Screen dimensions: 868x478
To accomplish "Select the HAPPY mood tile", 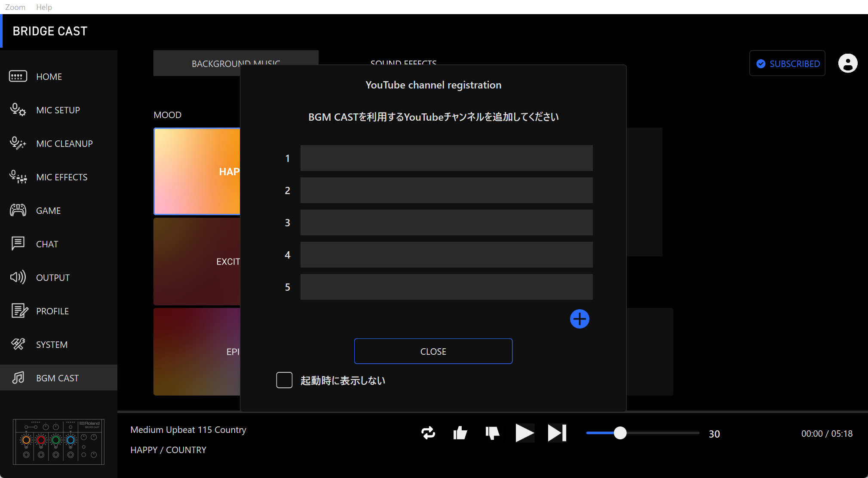I will pos(197,171).
